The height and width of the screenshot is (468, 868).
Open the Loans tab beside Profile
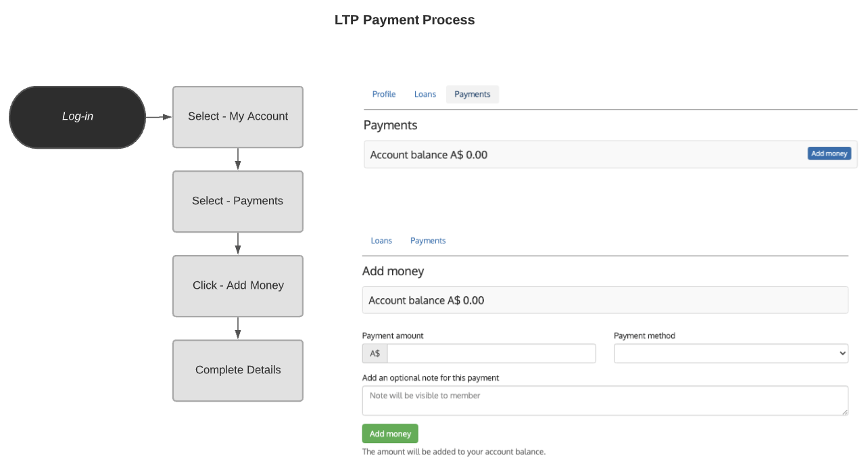pos(425,95)
